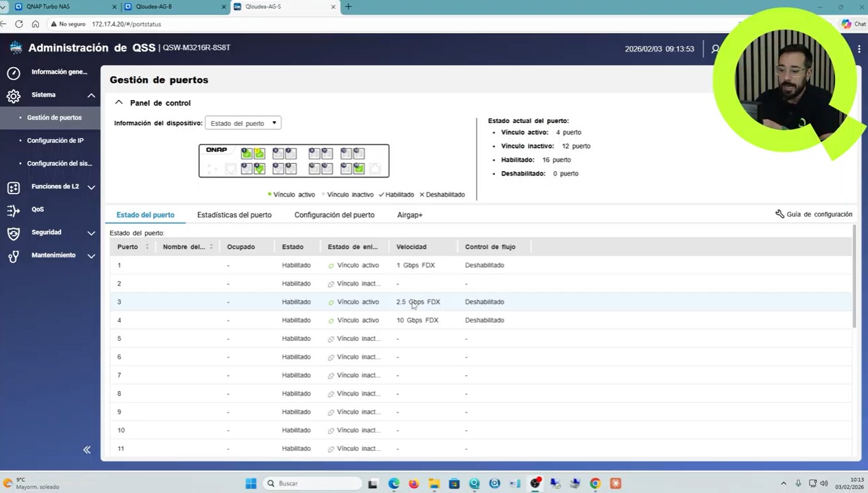Switch to Configuración del puerto tab
This screenshot has height=493, width=868.
tap(334, 215)
